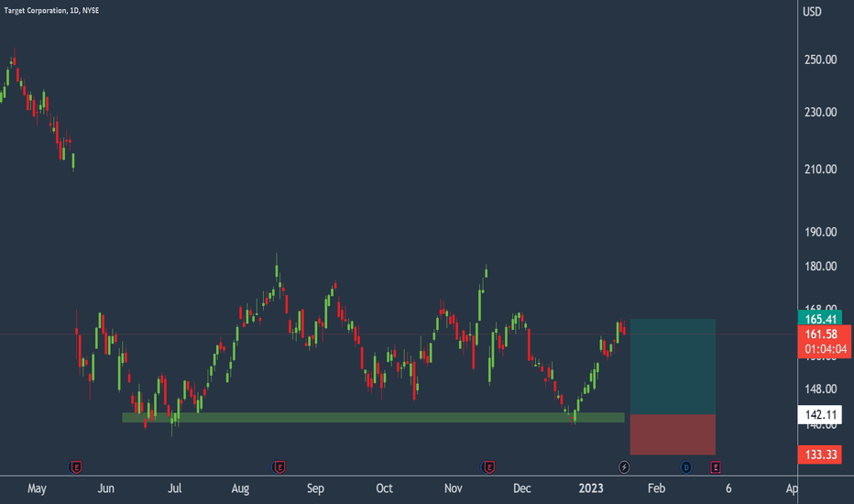This screenshot has width=854, height=504.
Task: Click the Jun label on time axis
Action: tap(105, 488)
